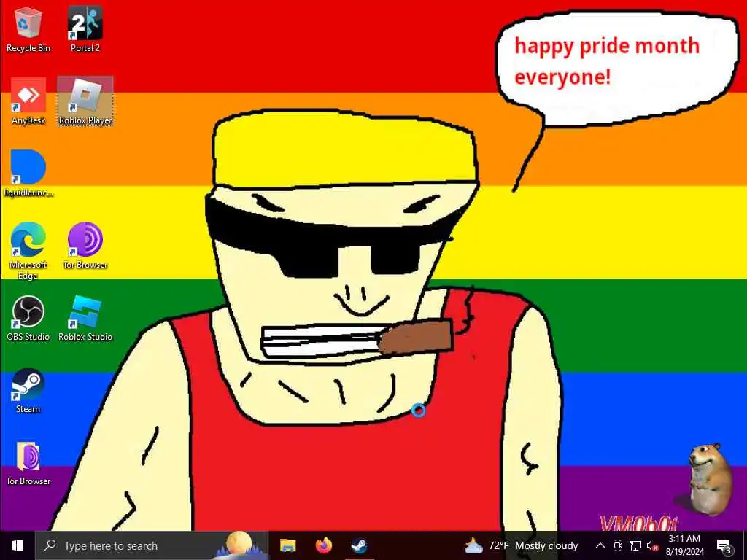The height and width of the screenshot is (560, 747).
Task: Open Firefox from the taskbar
Action: [x=324, y=545]
